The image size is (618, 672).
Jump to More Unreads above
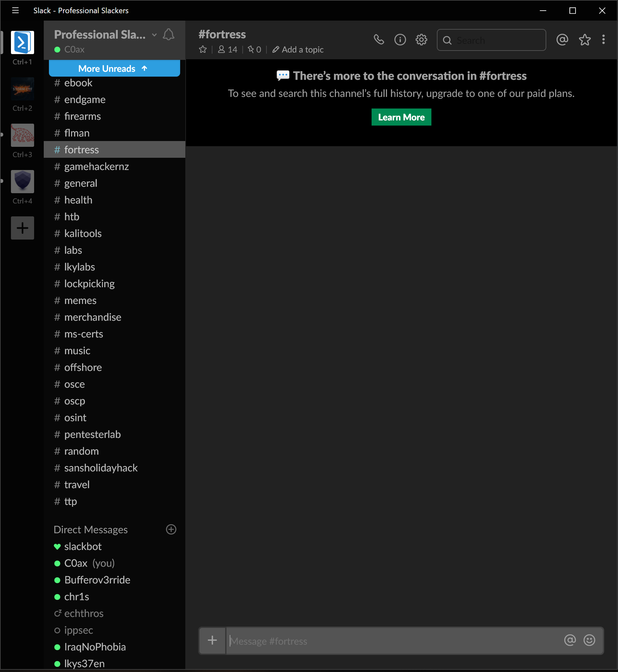115,68
